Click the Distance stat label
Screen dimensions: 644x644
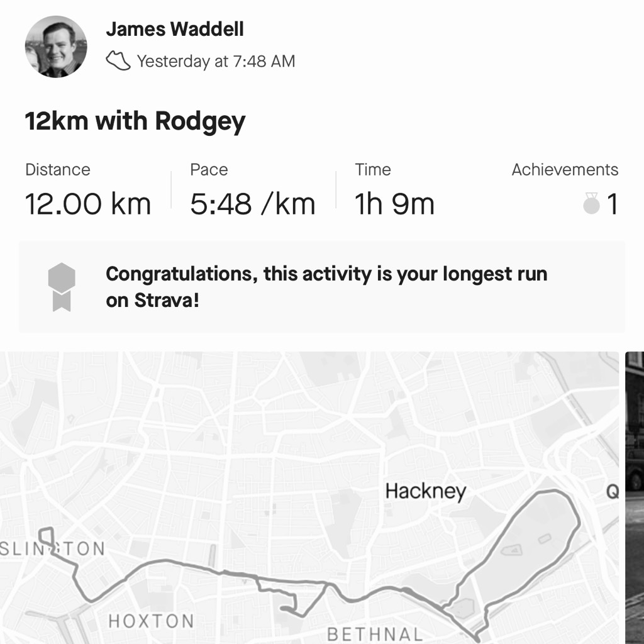(57, 170)
